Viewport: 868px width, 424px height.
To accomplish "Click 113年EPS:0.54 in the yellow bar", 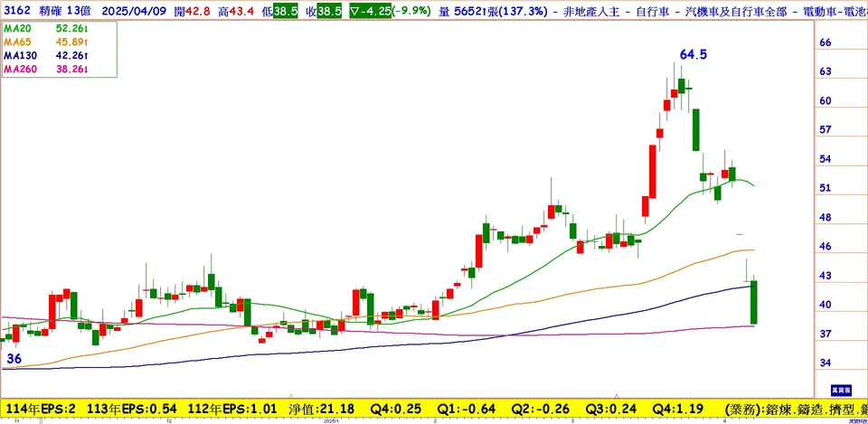I will (132, 410).
